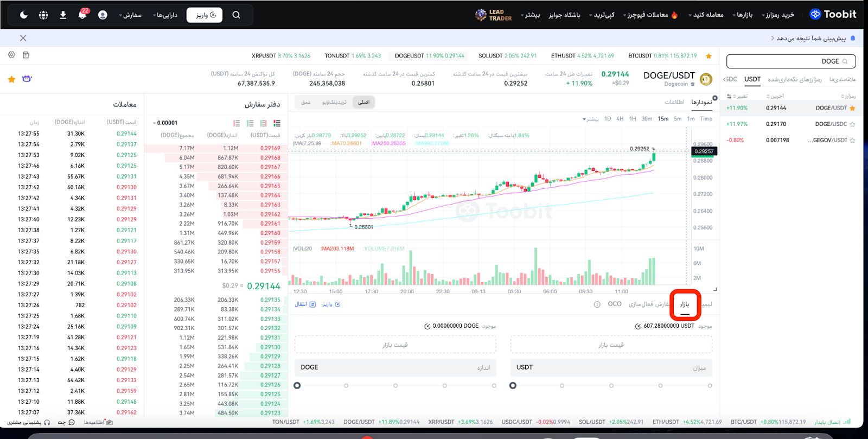Open the search magnifier in header
This screenshot has height=439, width=868.
point(236,15)
